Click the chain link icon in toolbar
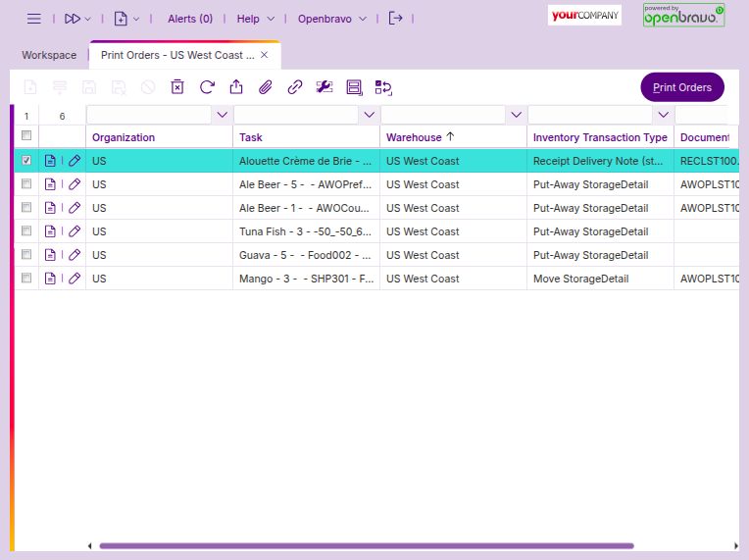 pyautogui.click(x=295, y=87)
